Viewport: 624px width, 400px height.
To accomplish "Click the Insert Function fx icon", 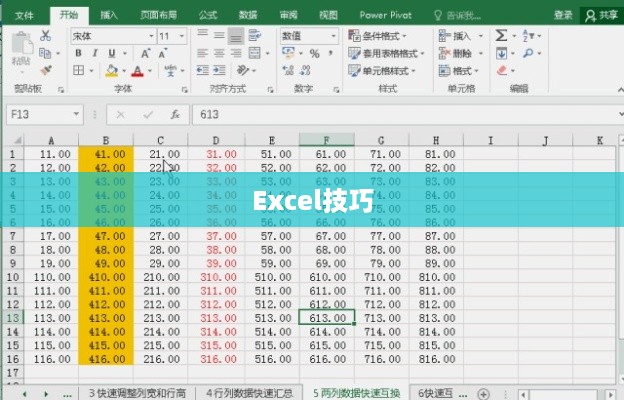I will (x=175, y=115).
